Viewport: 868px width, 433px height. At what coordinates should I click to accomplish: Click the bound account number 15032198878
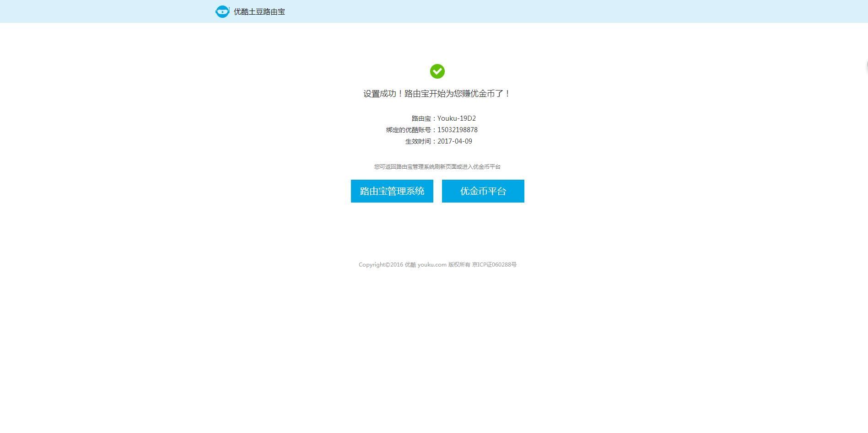click(458, 130)
